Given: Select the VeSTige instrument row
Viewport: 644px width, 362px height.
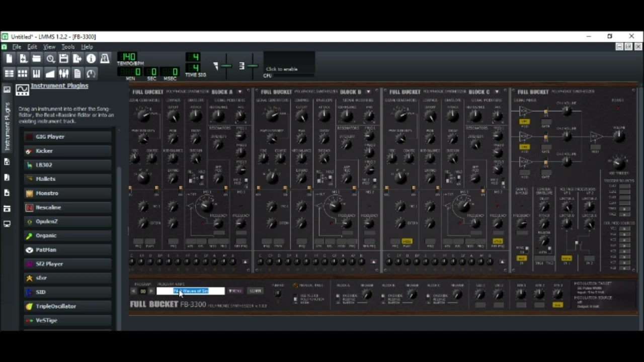Looking at the screenshot, I should coord(68,320).
